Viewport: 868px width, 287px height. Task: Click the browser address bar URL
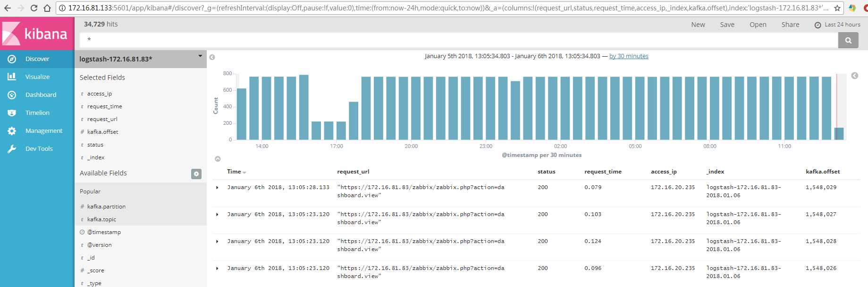coord(448,8)
